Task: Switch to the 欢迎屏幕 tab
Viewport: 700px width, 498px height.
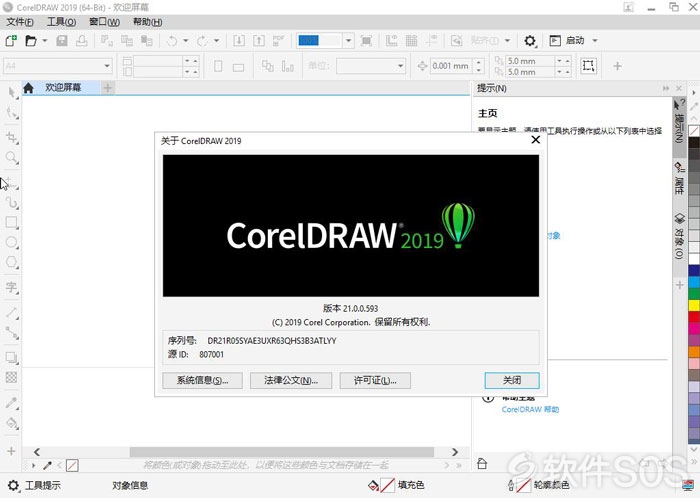Action: (x=63, y=87)
